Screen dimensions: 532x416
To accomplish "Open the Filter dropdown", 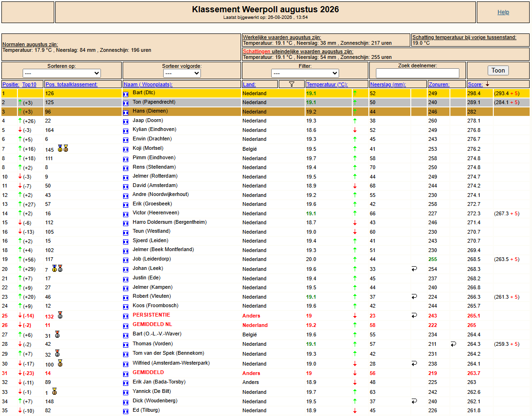I will click(x=305, y=73).
